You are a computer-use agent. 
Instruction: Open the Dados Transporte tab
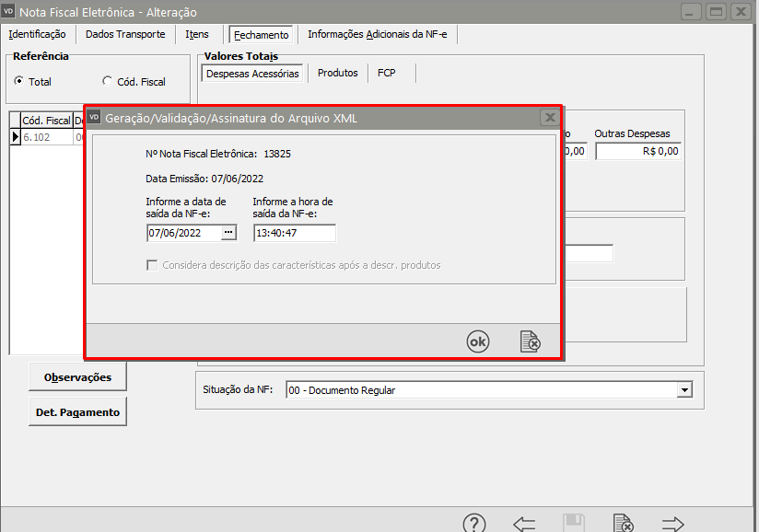click(x=125, y=35)
